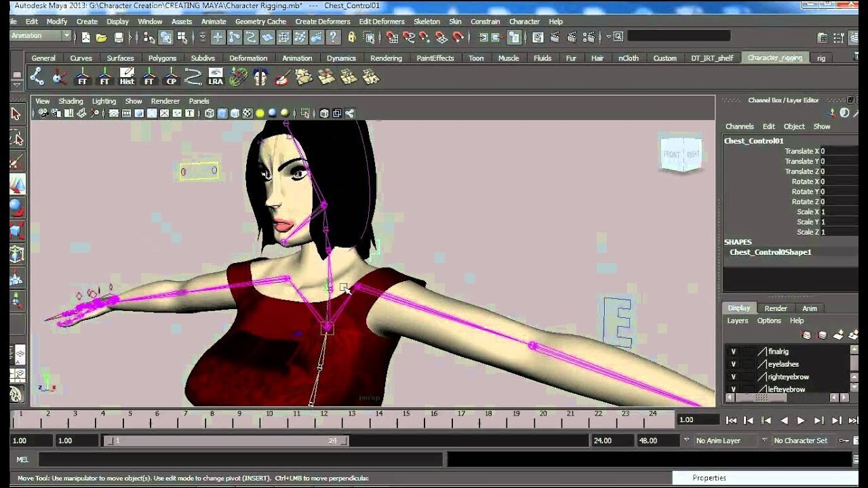Select the Joint tool on the Character_rigging shelf
This screenshot has width=868, height=488.
(x=36, y=77)
